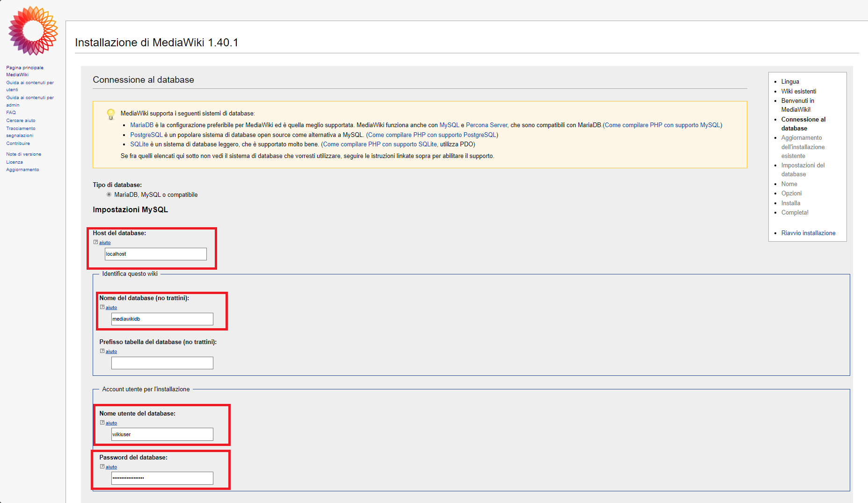Select the MariaDB, MySQL o compatibile radio button
868x503 pixels.
click(109, 195)
